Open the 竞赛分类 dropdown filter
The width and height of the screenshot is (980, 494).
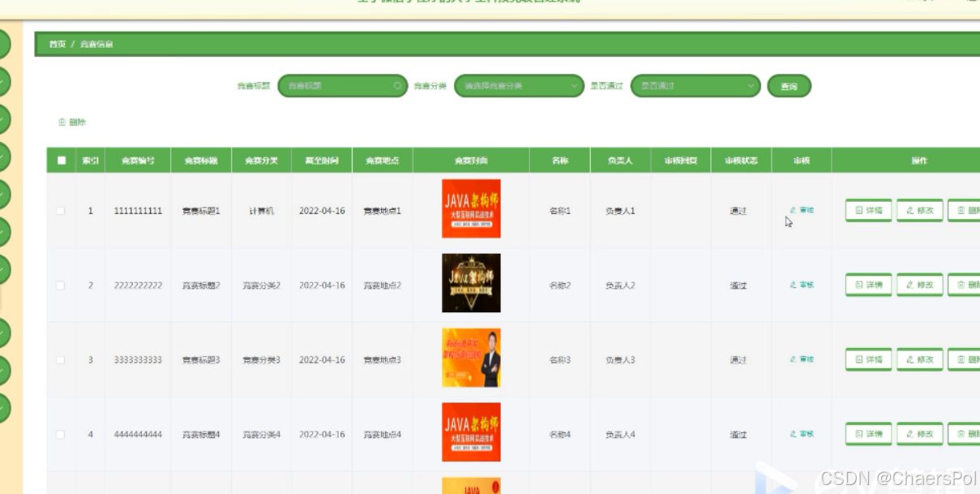pyautogui.click(x=519, y=86)
